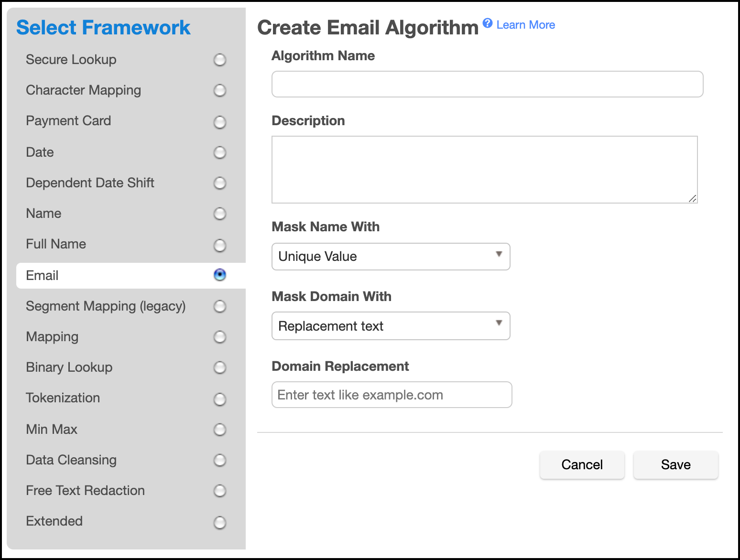Select the Tokenization radio button

pyautogui.click(x=219, y=398)
